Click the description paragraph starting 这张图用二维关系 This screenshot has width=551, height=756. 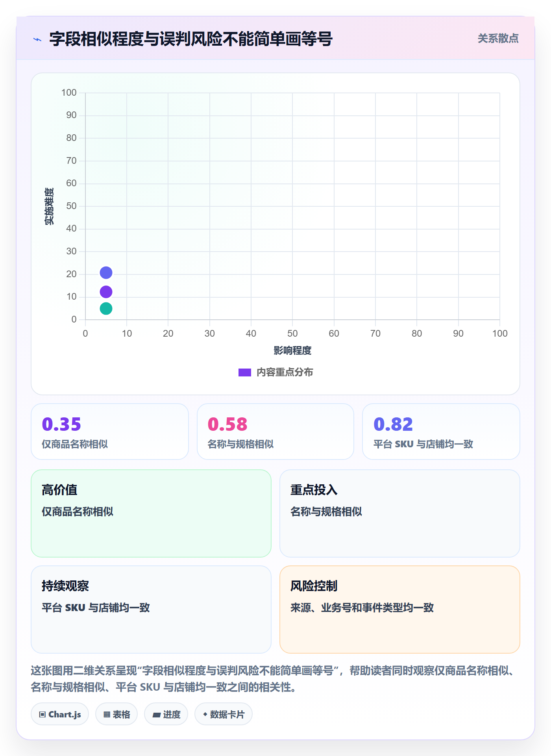click(x=274, y=679)
